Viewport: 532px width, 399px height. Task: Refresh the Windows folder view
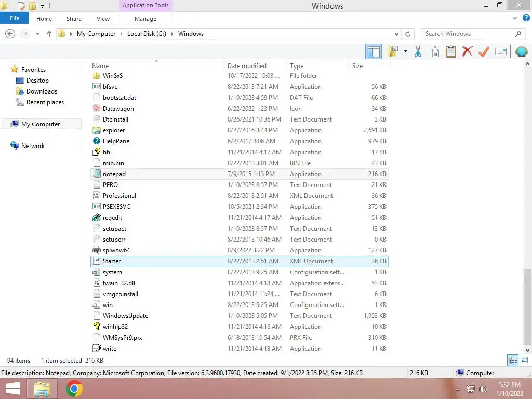tap(408, 34)
